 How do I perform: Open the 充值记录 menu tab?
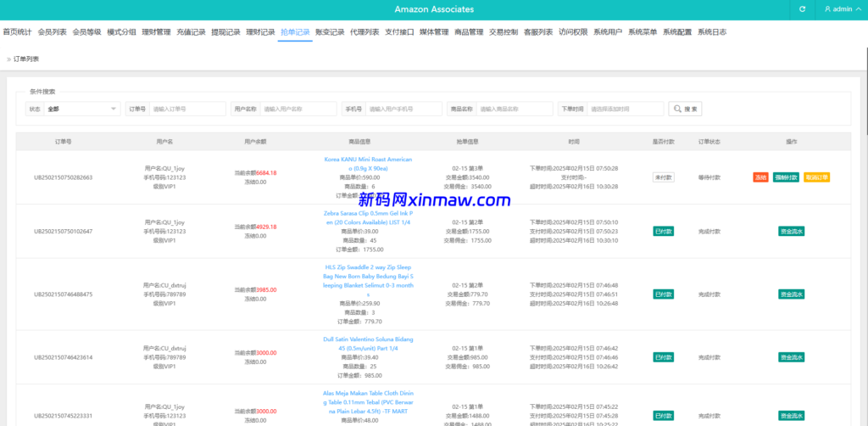(x=191, y=32)
